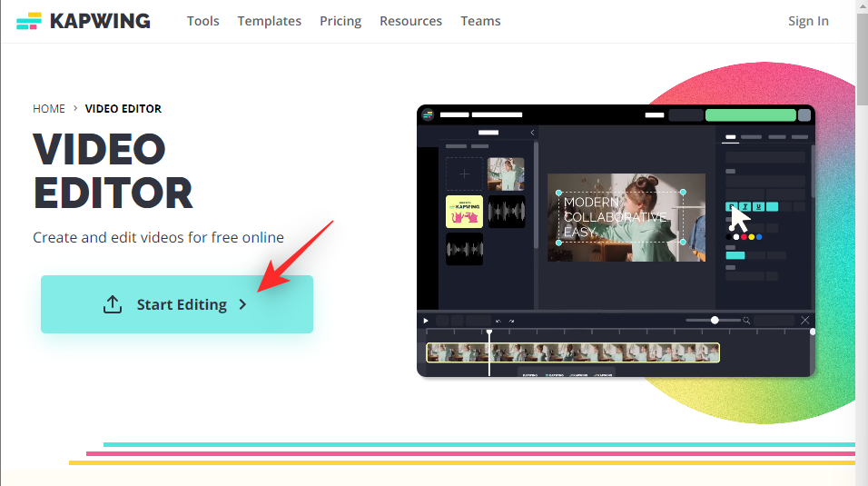The height and width of the screenshot is (486, 868).
Task: Go to HOME in the breadcrumb
Action: [x=49, y=109]
